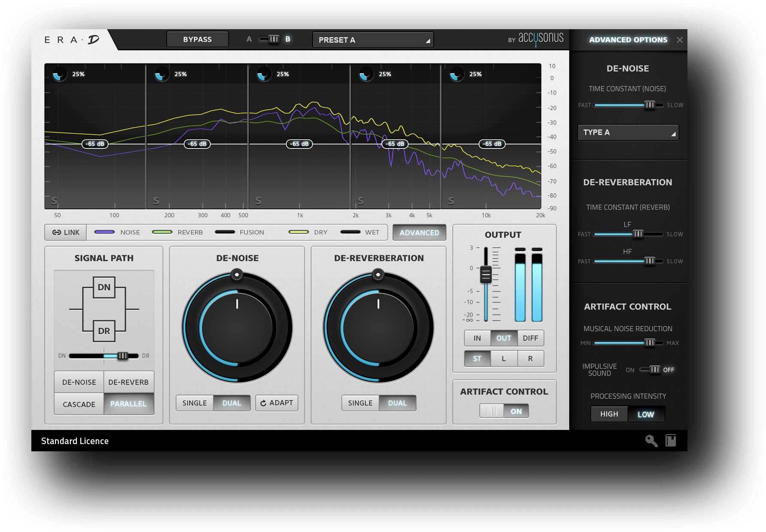Select PARALLEL signal path mode
The height and width of the screenshot is (532, 766).
128,404
